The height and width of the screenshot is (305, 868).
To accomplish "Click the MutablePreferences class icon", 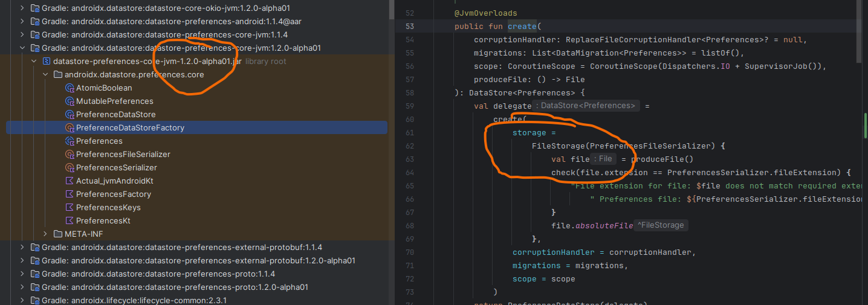I will point(70,101).
